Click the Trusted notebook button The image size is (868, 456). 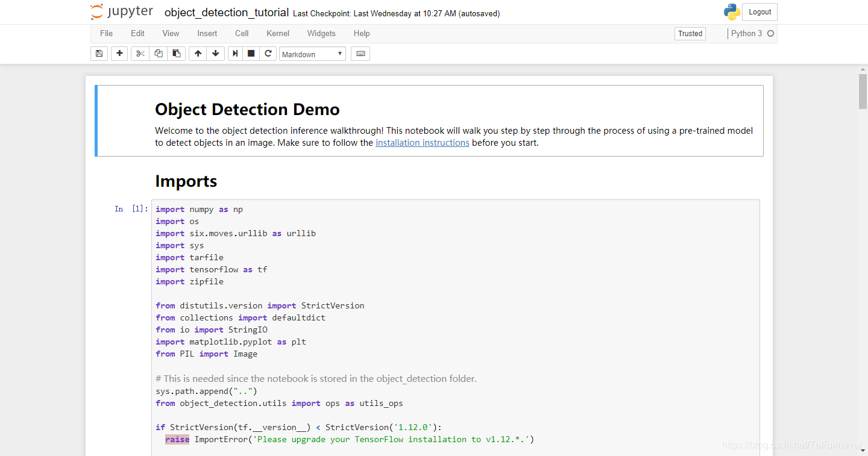pos(690,34)
